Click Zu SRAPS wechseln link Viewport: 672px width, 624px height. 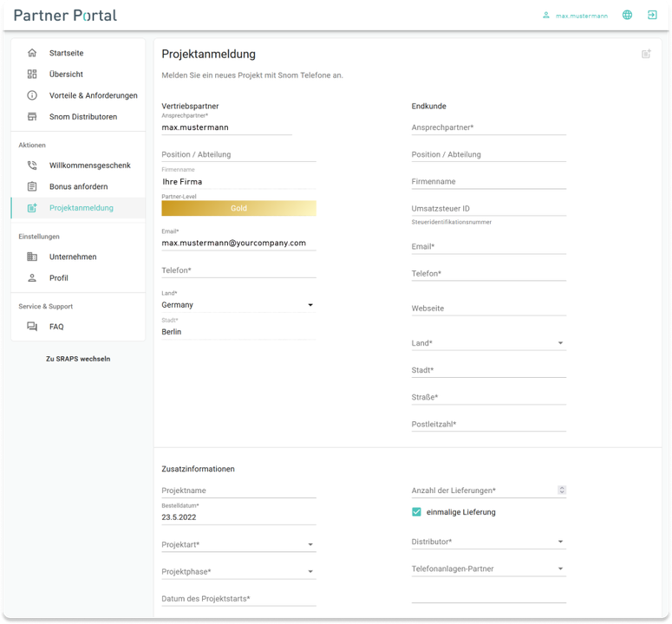(x=78, y=359)
